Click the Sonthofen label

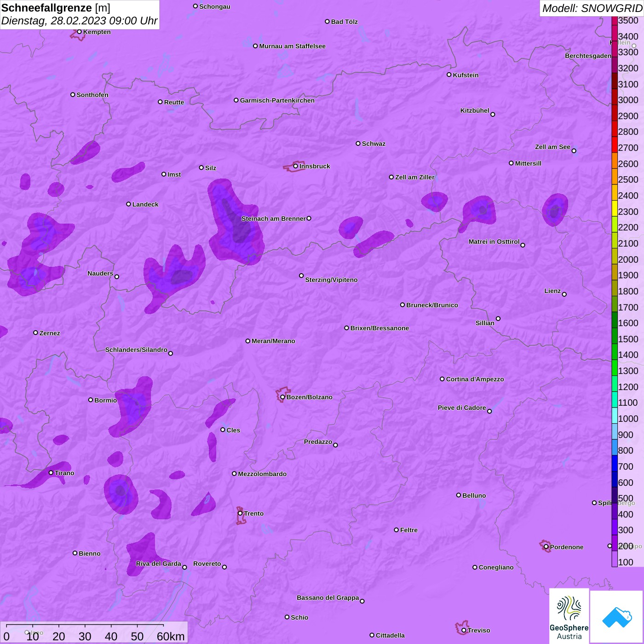[x=92, y=95]
